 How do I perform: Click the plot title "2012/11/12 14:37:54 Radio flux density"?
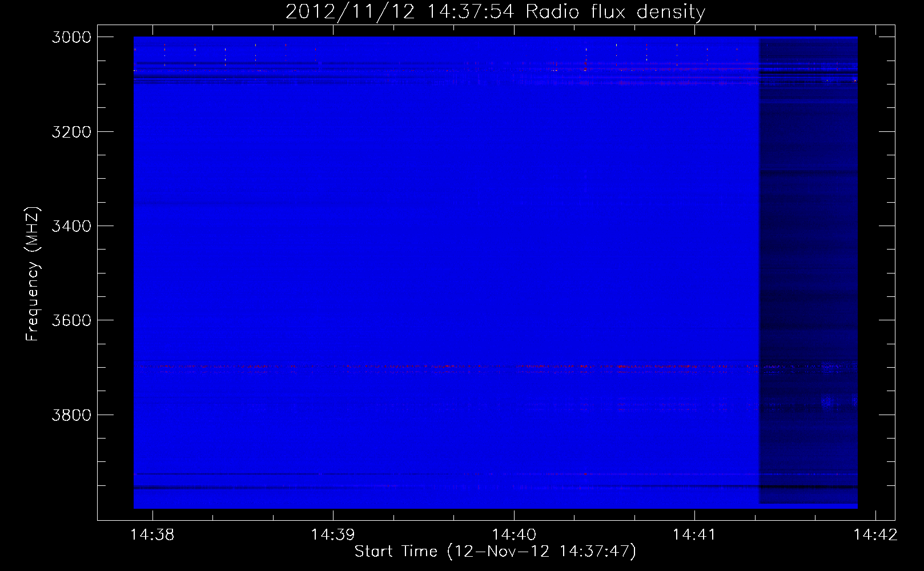[495, 12]
